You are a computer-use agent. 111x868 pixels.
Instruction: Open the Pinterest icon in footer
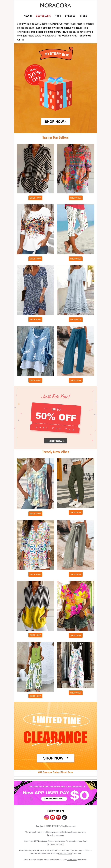tap(59, 817)
